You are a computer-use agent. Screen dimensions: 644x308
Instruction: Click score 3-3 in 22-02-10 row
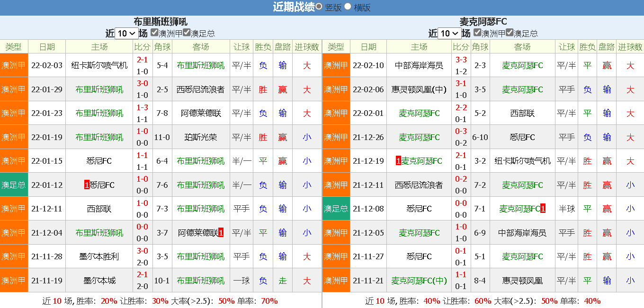[x=461, y=60]
